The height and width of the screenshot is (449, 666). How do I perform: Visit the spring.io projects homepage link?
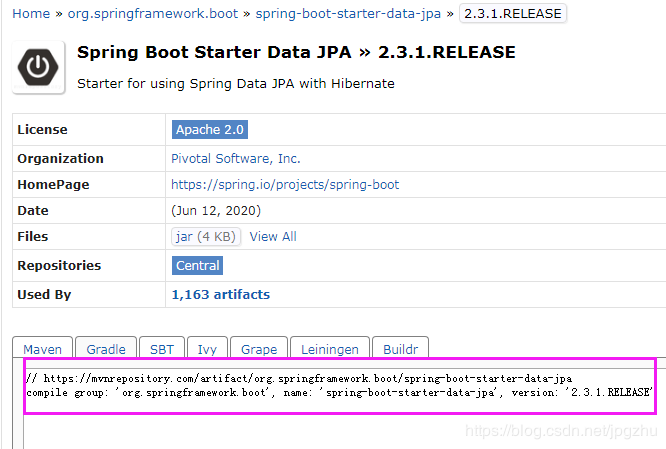point(285,185)
